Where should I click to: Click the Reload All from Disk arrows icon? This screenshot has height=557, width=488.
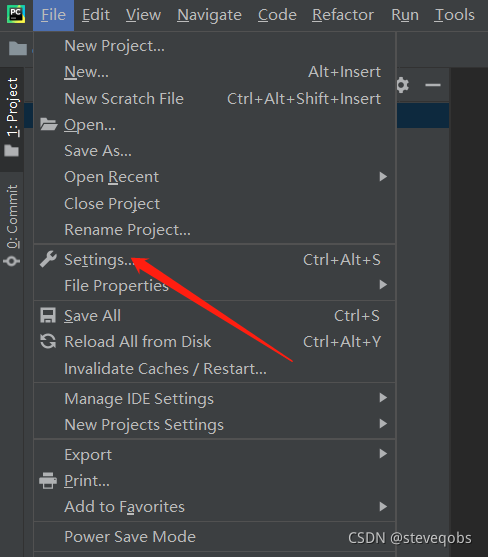click(48, 341)
